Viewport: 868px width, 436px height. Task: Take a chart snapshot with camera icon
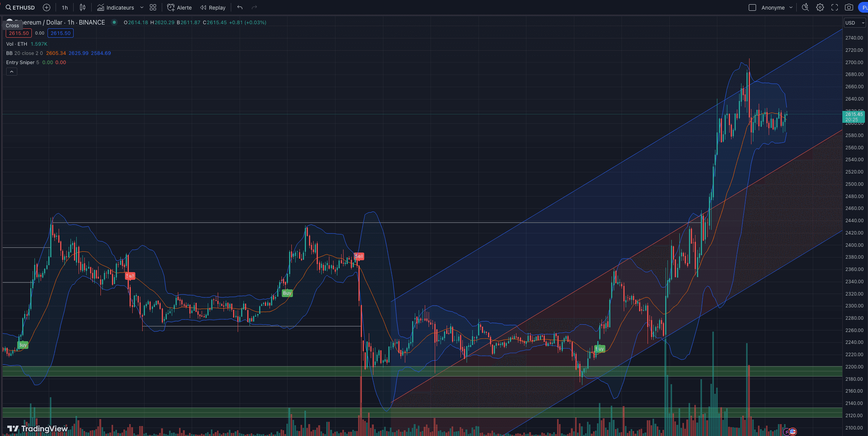(x=849, y=7)
